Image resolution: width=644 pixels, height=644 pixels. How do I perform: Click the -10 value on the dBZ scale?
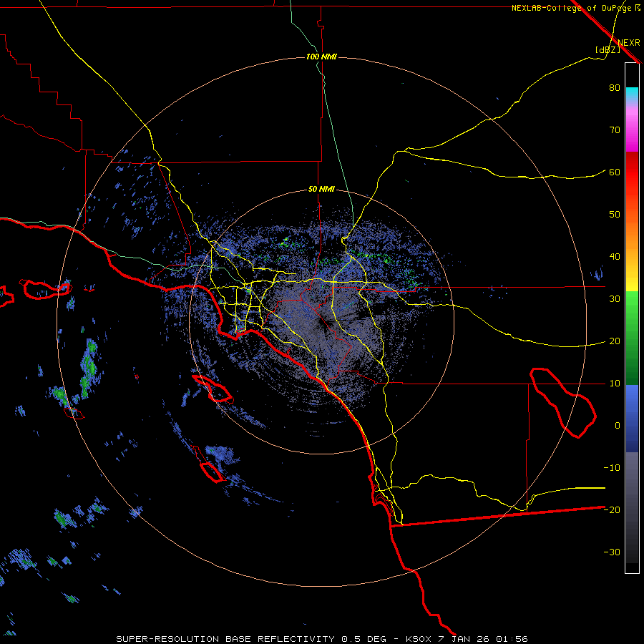(x=612, y=468)
